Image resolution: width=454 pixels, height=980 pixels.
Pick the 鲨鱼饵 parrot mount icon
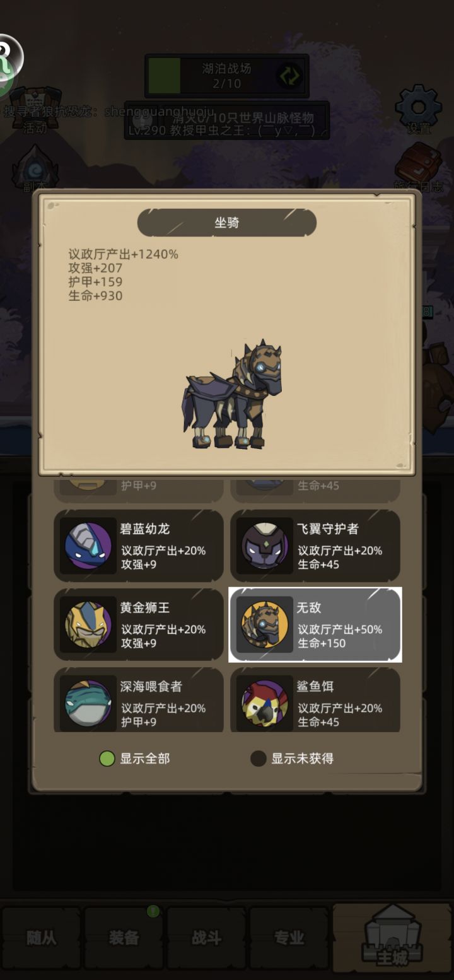265,703
